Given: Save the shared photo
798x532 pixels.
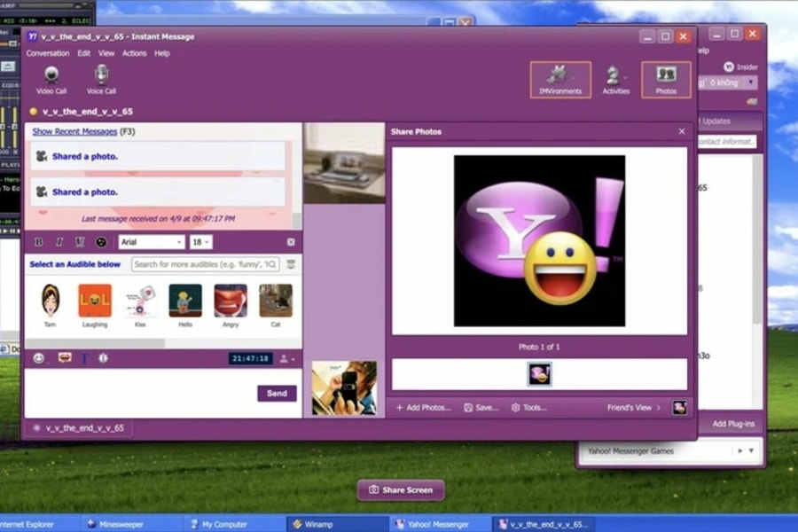Looking at the screenshot, I should 481,407.
